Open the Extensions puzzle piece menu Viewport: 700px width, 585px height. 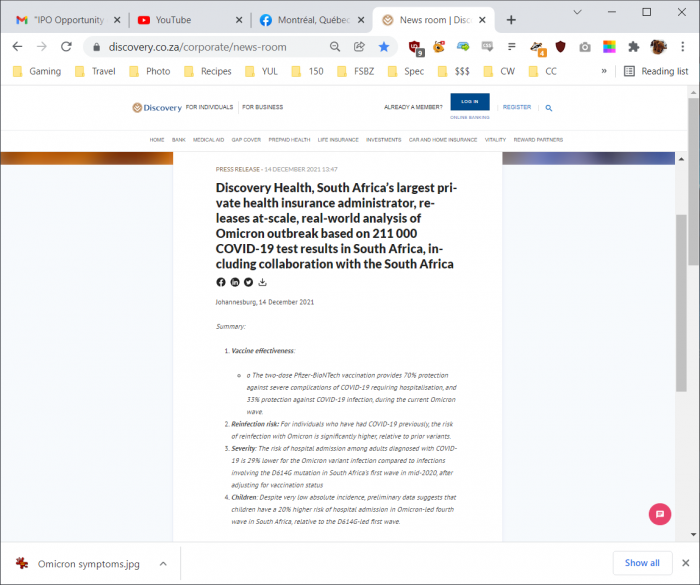click(x=633, y=46)
